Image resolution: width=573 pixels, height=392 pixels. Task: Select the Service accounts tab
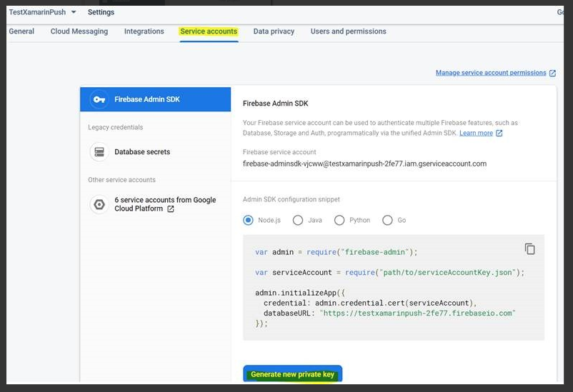pos(209,31)
